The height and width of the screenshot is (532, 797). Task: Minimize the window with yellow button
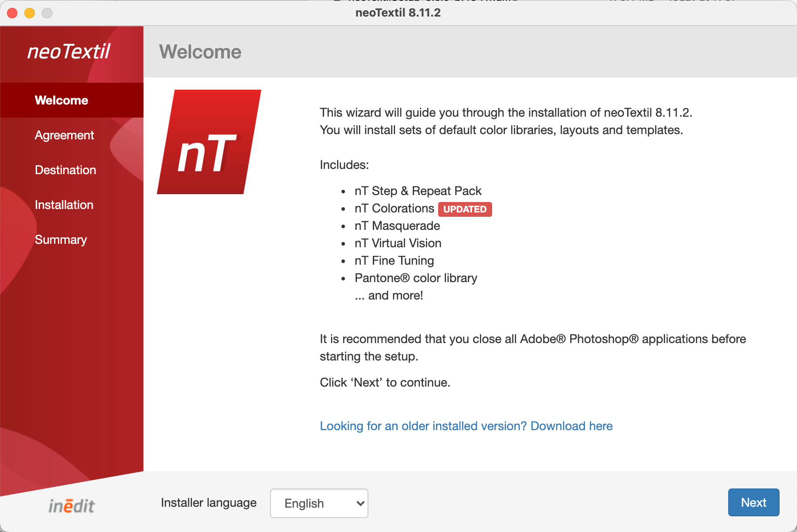(x=30, y=13)
